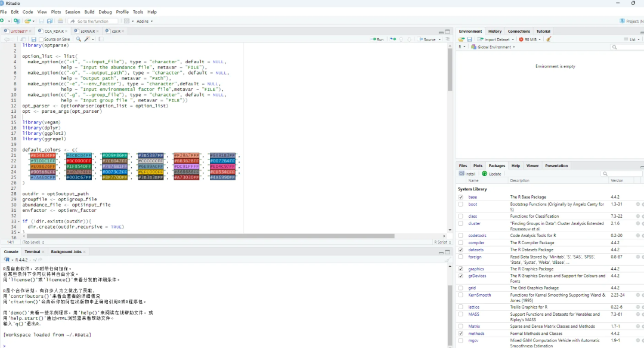
Task: Toggle the Source on Save checkbox
Action: coord(41,39)
